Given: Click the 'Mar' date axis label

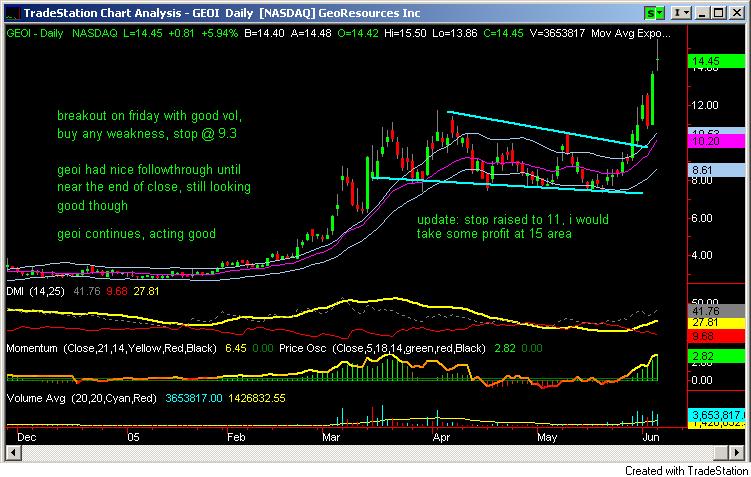Looking at the screenshot, I should (331, 437).
